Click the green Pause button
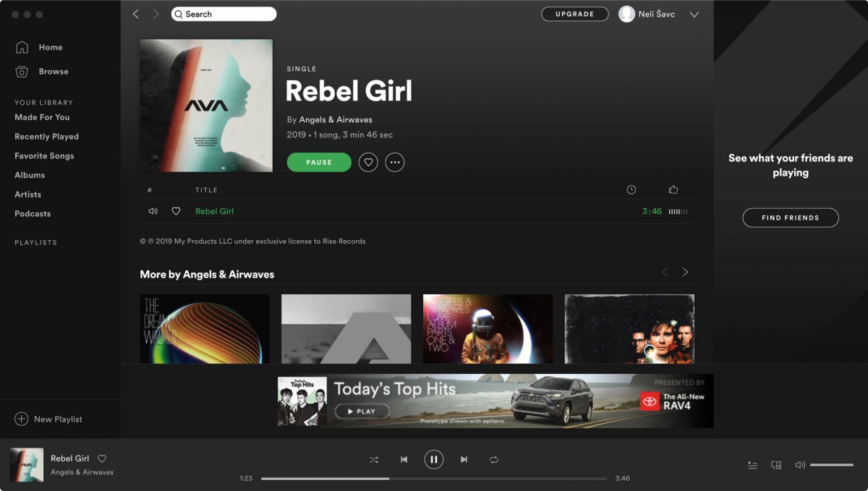 (319, 163)
